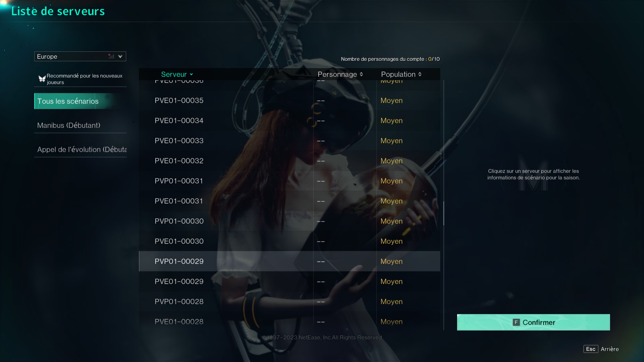The image size is (644, 362).
Task: Click the signal strength icon in region box
Action: [111, 56]
